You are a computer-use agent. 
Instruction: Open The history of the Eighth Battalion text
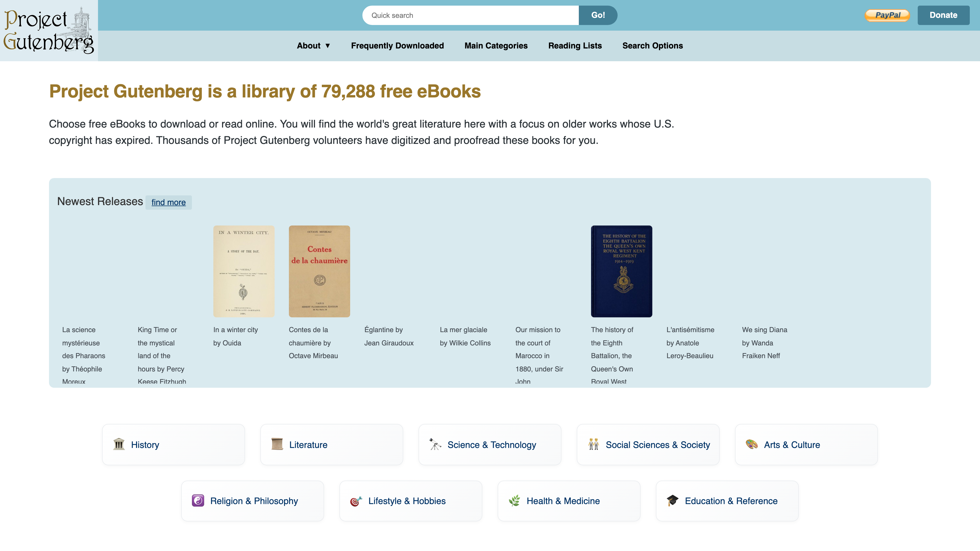pos(612,356)
